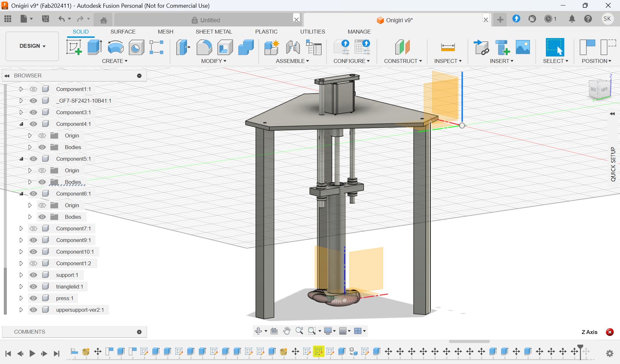The height and width of the screenshot is (364, 620).
Task: Click the Look At navigation icon
Action: pyautogui.click(x=274, y=331)
